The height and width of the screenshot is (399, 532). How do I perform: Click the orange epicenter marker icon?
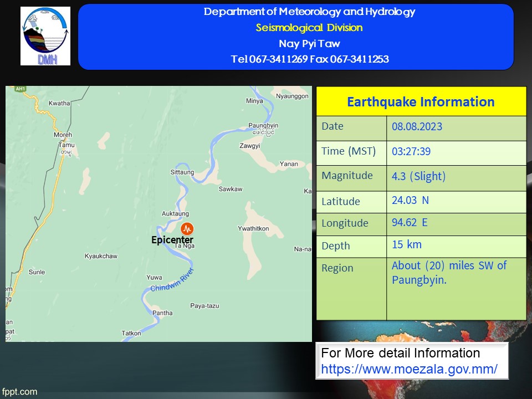click(x=187, y=229)
